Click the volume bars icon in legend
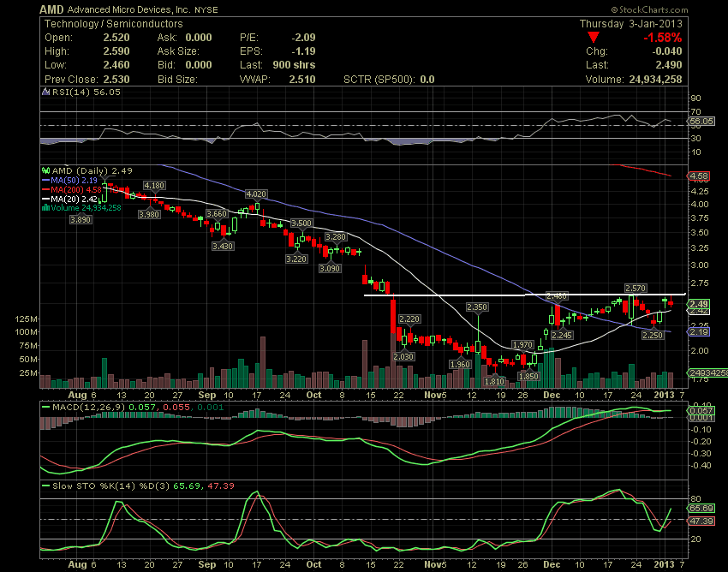The image size is (728, 572). [45, 207]
